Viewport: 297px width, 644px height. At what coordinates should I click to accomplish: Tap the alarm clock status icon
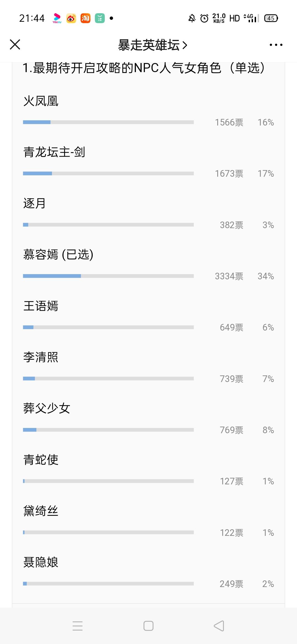(204, 18)
